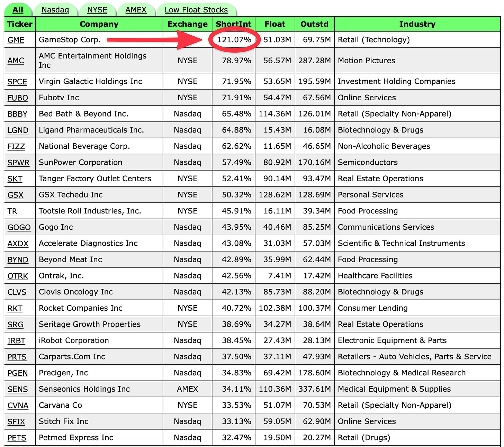Select Rocket Companies Inc cell
Viewport: 504px width, 447px height.
coord(99,309)
